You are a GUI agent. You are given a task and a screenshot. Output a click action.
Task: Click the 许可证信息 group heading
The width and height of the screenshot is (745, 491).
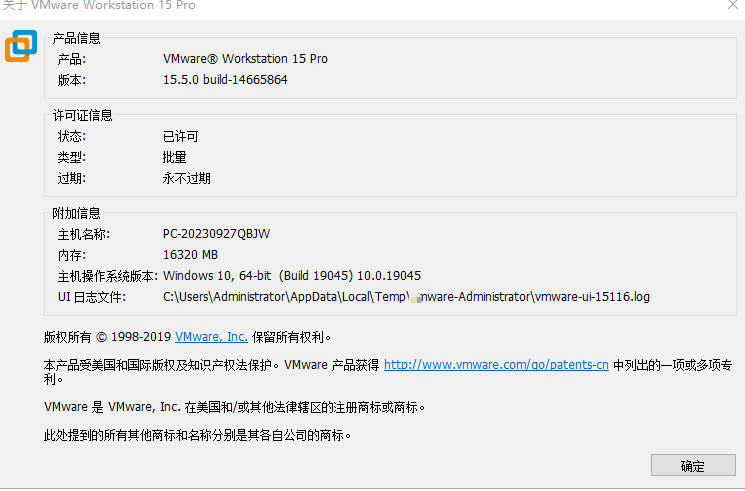click(x=82, y=116)
